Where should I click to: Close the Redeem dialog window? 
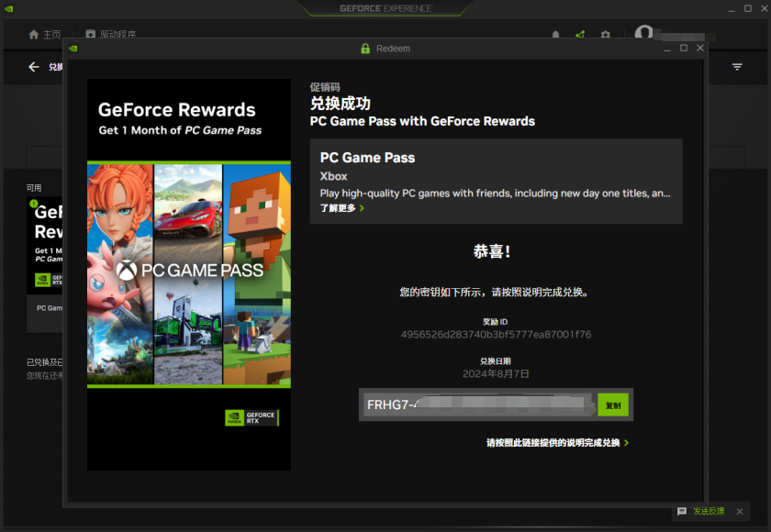click(x=700, y=48)
